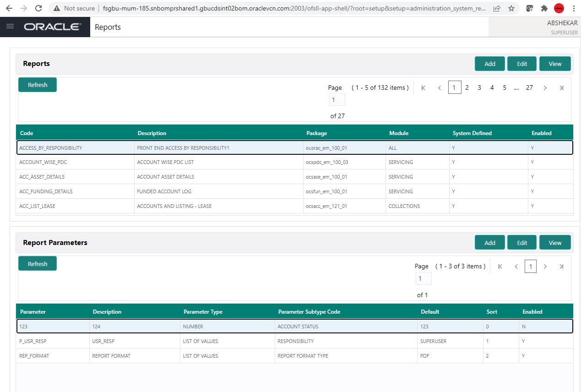Click the ABSHEKAR user name in header
Screen dimensions: 581x392
tap(562, 23)
